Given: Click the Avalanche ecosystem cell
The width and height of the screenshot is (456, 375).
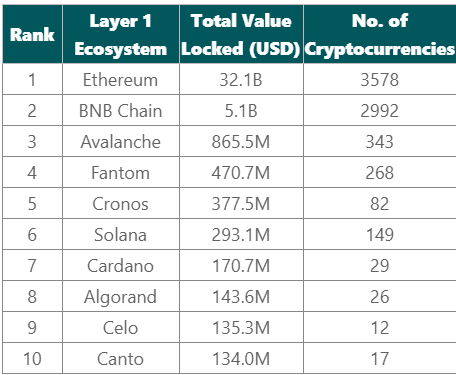Looking at the screenshot, I should click(121, 141).
